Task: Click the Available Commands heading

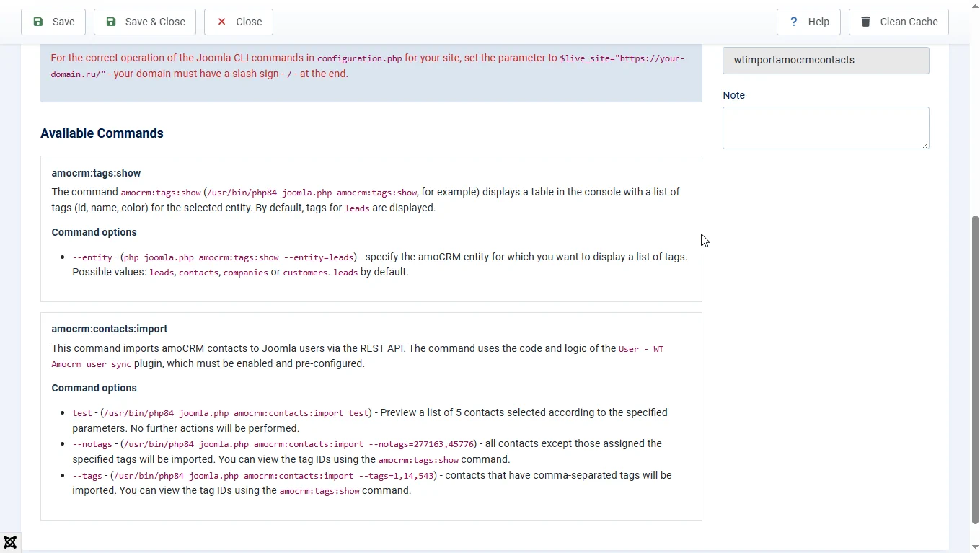Action: (102, 133)
